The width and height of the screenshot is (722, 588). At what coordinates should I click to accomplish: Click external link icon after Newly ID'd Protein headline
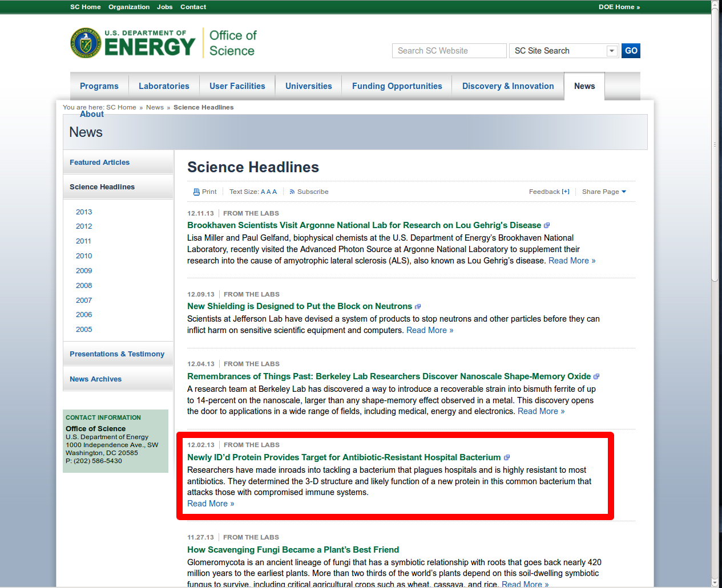507,458
